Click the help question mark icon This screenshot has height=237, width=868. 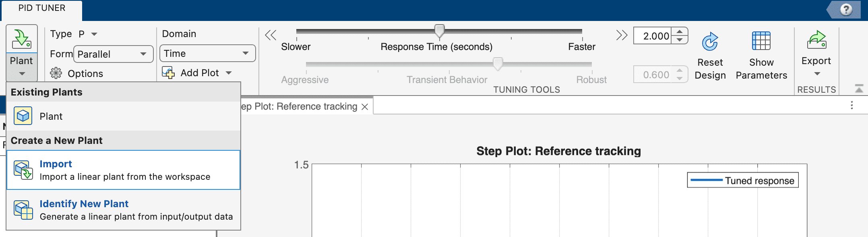click(846, 9)
